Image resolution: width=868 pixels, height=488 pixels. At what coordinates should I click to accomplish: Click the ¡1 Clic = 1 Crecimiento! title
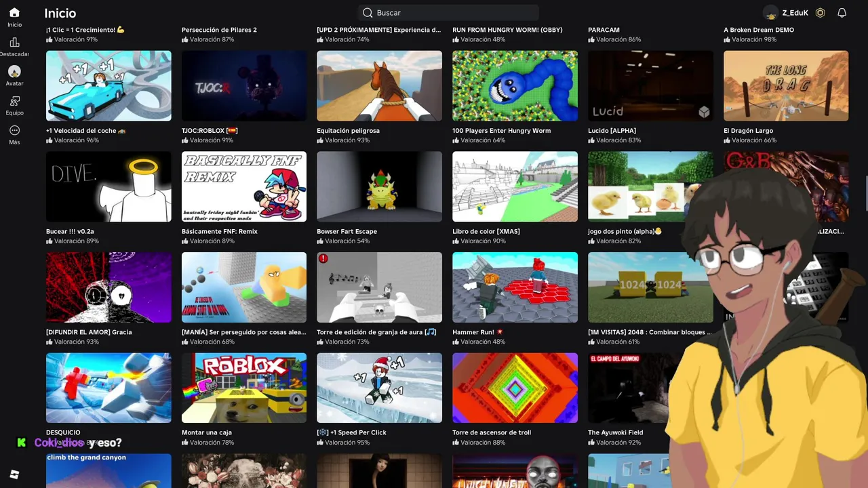(x=85, y=30)
